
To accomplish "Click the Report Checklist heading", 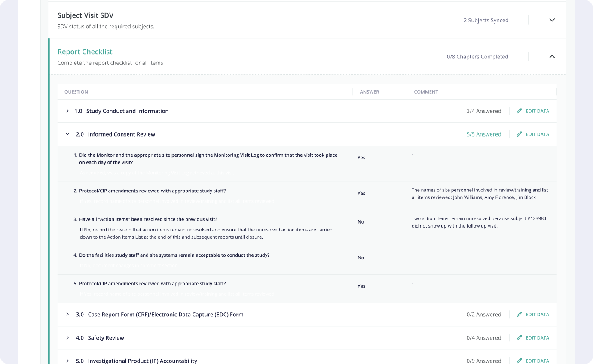I will coord(85,52).
